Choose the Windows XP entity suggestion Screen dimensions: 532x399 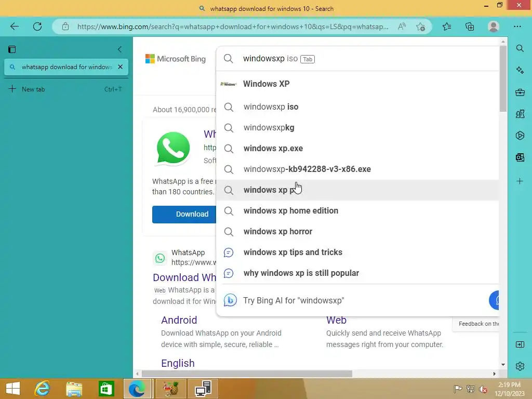[x=357, y=84]
